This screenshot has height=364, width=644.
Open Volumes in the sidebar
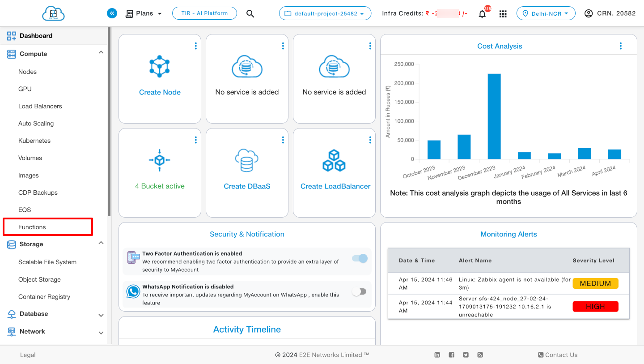tap(30, 158)
